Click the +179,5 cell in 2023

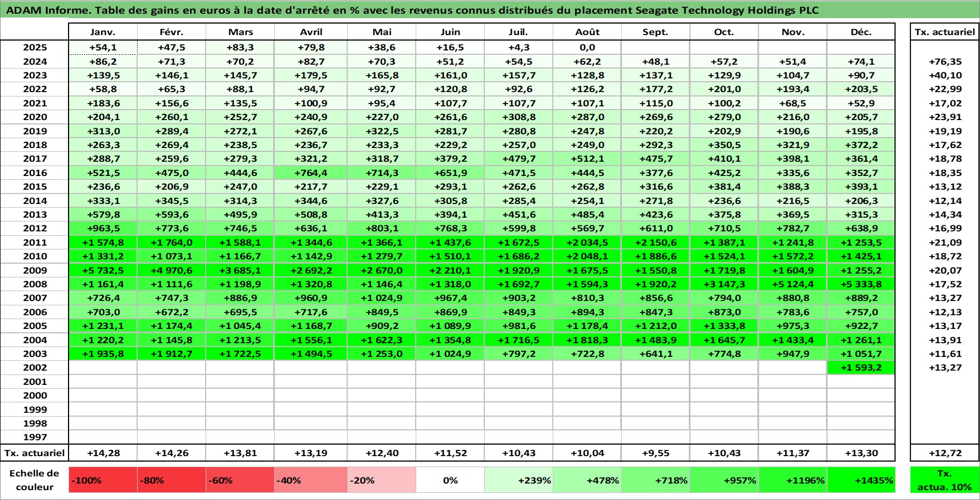click(311, 75)
